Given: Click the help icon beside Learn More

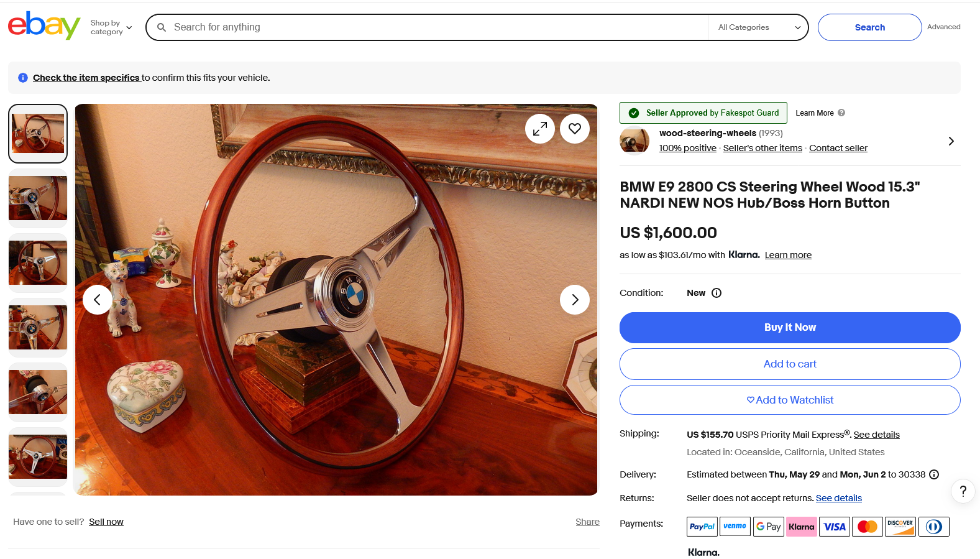Looking at the screenshot, I should [841, 113].
